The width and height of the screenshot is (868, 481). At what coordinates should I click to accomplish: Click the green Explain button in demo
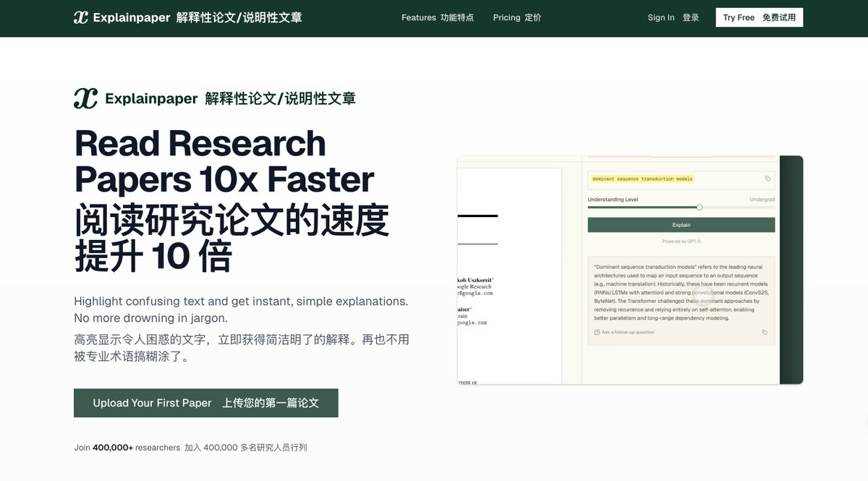(x=681, y=225)
